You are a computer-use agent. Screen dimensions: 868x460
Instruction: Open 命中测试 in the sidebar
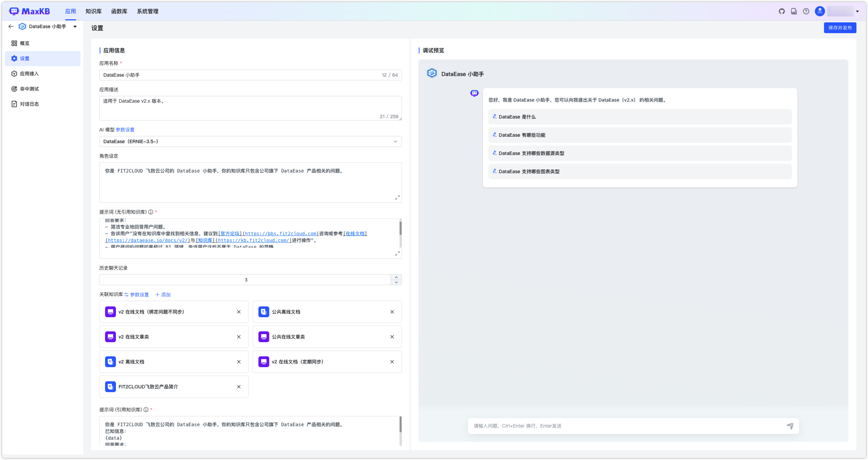coord(29,89)
